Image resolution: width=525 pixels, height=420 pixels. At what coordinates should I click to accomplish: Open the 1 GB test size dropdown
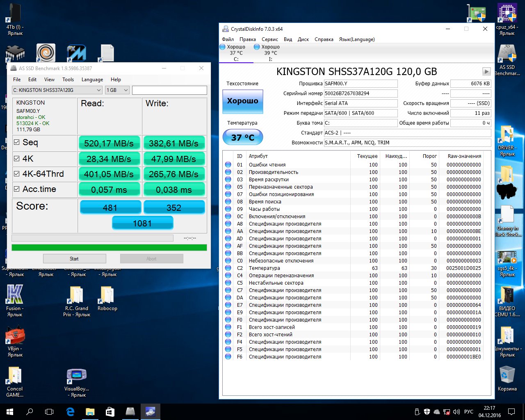117,90
